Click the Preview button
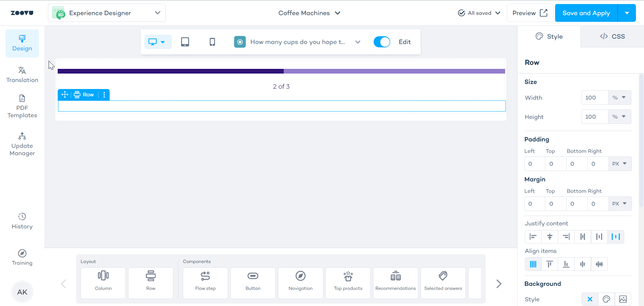 (530, 13)
